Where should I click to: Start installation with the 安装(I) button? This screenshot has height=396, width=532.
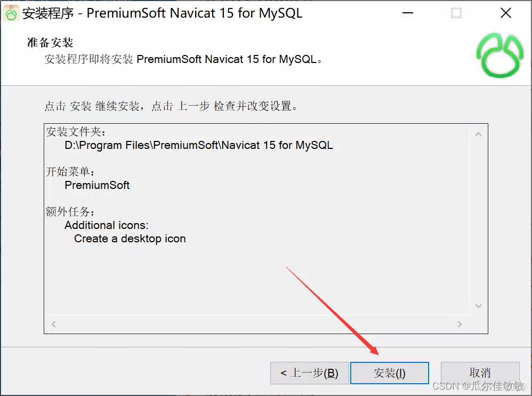click(x=390, y=373)
